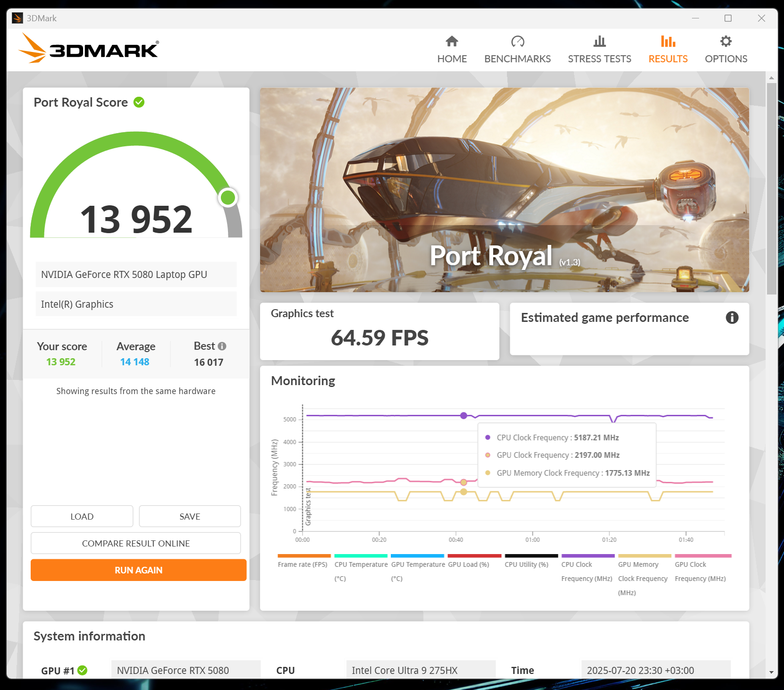Click the info icon next to Best

(222, 346)
